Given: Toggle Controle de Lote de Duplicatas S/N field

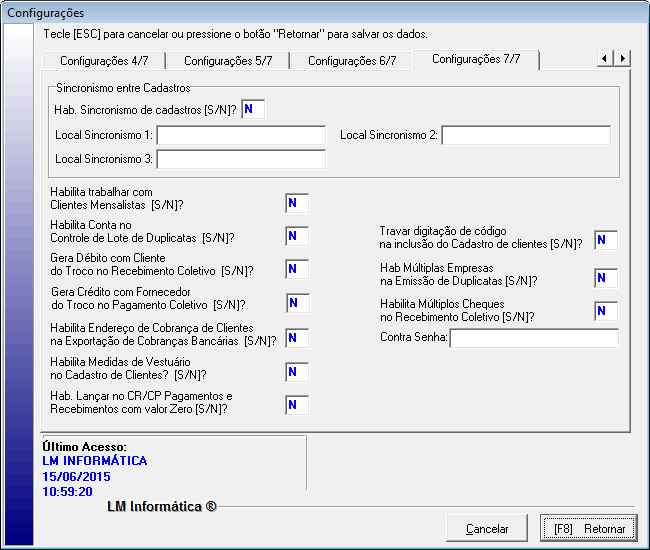Looking at the screenshot, I should click(297, 237).
